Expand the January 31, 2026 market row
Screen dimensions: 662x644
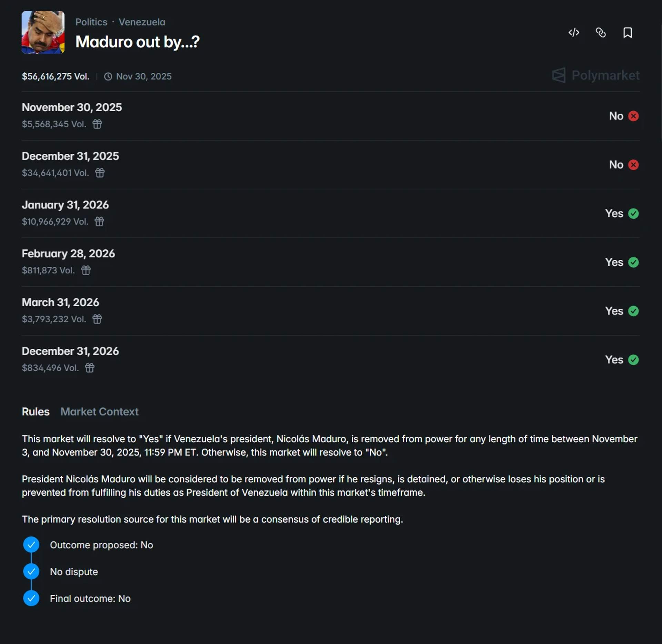click(331, 213)
